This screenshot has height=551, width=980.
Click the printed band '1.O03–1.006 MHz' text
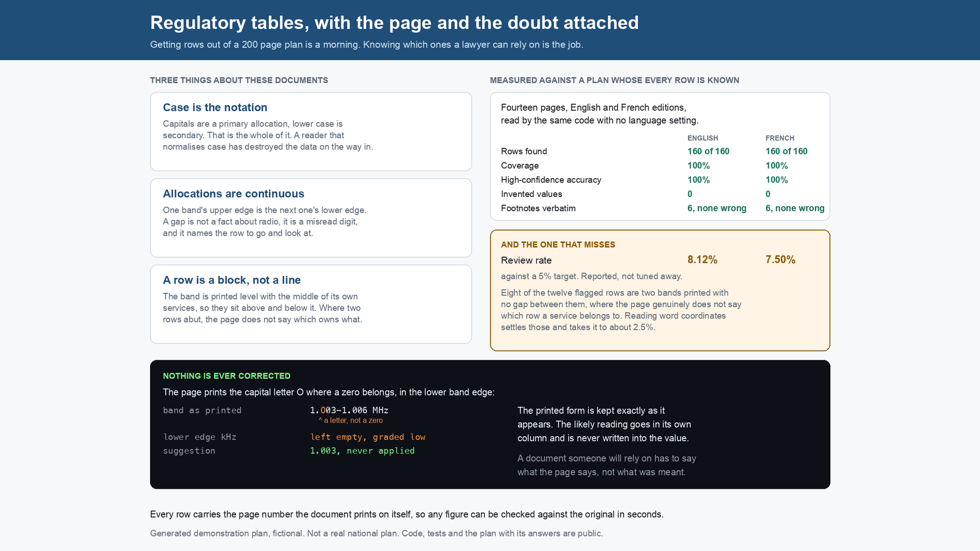click(349, 410)
